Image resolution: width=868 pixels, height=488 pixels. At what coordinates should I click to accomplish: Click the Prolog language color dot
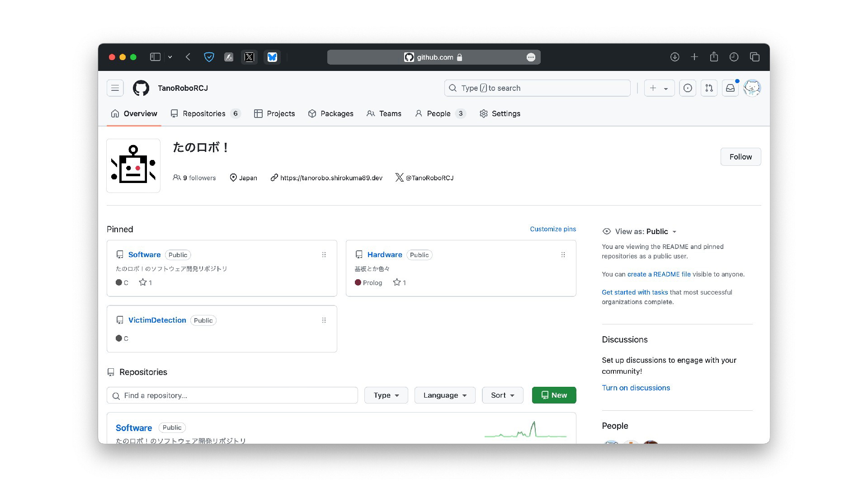point(358,282)
